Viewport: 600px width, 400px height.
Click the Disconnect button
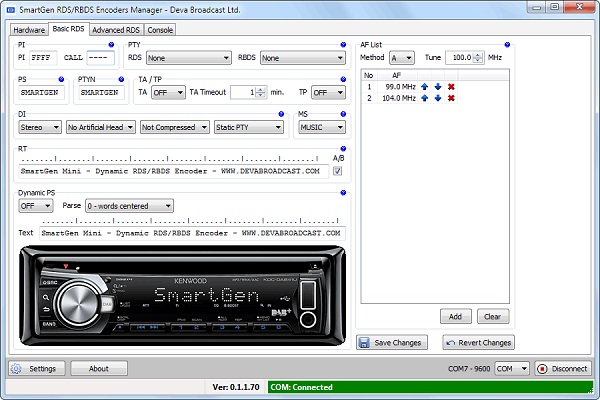click(563, 369)
